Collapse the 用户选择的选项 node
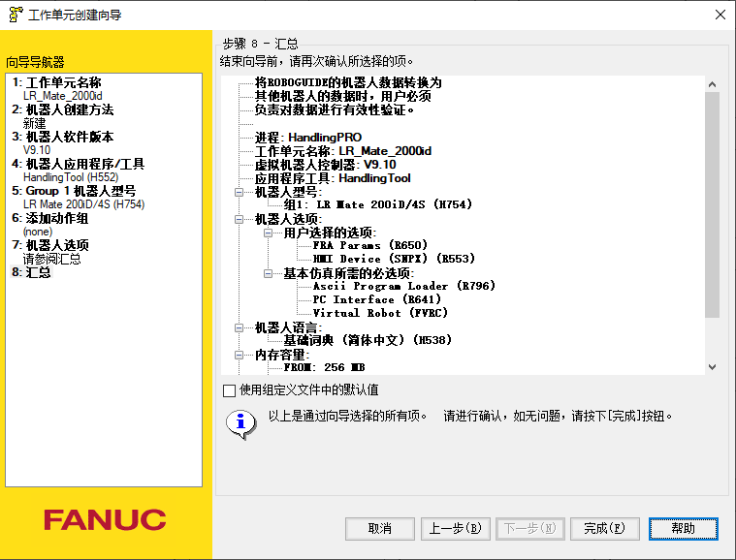The image size is (736, 560). pyautogui.click(x=268, y=233)
